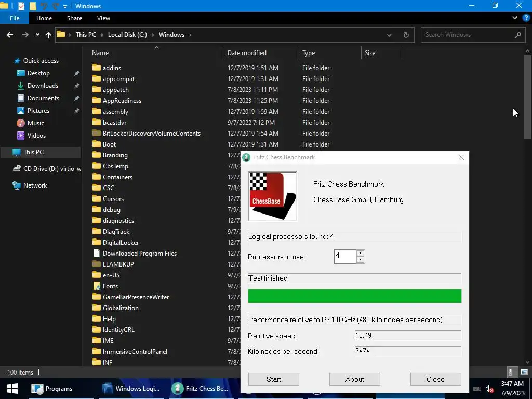Click the Processors to use input field
Viewport: 532px width, 399px height.
(x=345, y=257)
